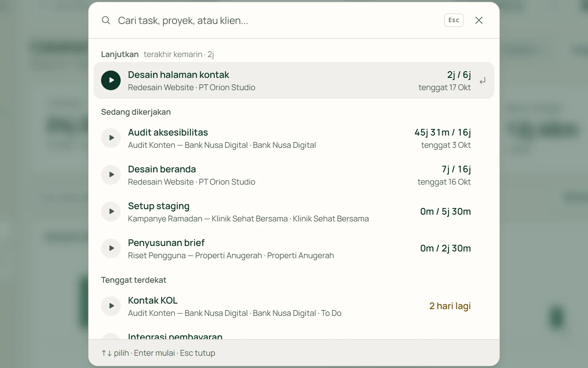Viewport: 588px width, 368px height.
Task: Click the '2 hari lagi' due label
Action: [450, 306]
